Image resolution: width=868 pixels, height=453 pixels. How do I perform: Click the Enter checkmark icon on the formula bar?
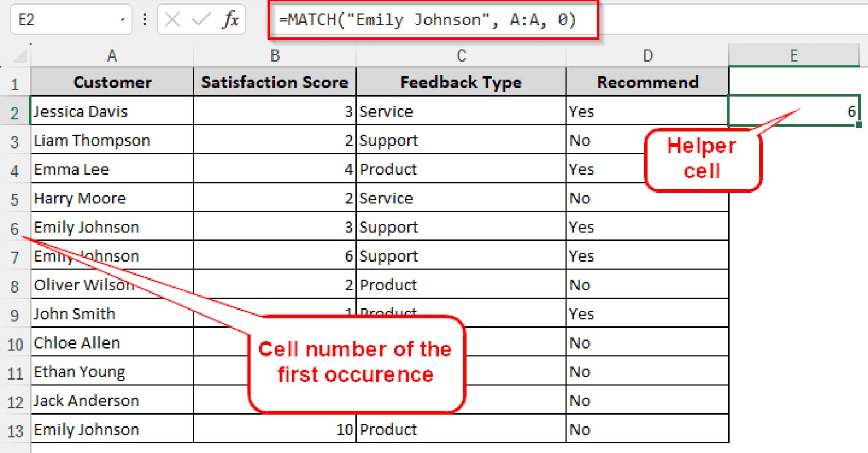point(201,19)
